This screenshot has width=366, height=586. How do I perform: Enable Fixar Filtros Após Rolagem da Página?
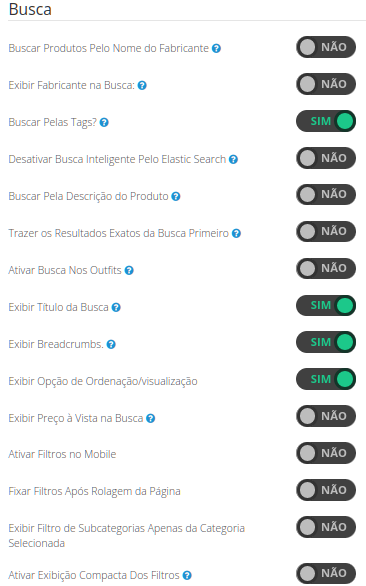click(326, 490)
